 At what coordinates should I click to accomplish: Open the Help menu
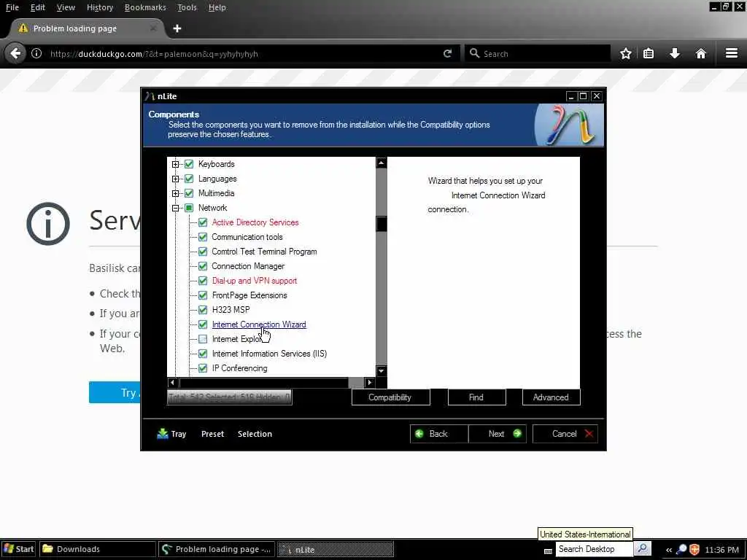(217, 7)
